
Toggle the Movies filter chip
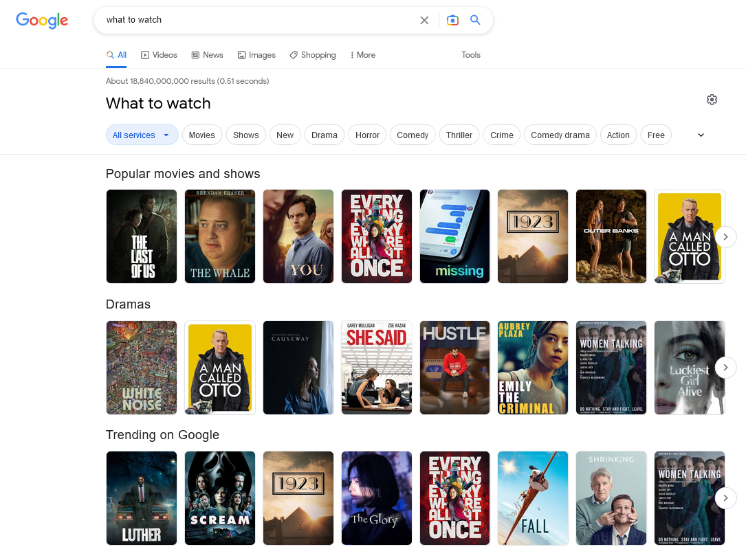coord(201,135)
